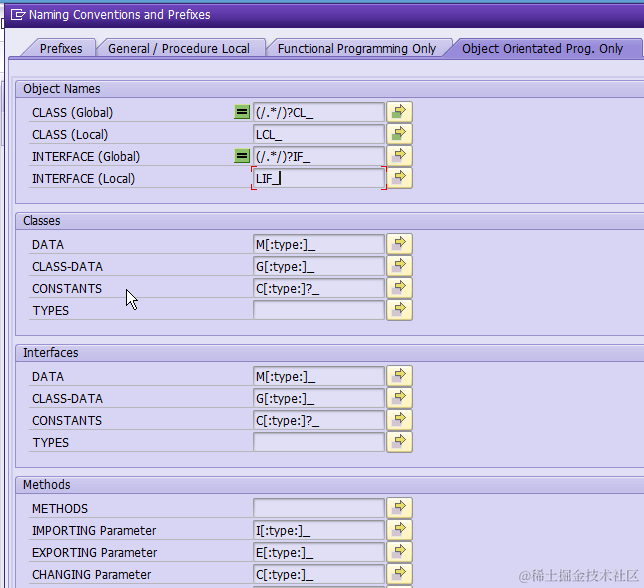This screenshot has width=644, height=588.
Task: Edit the EXPORTING Parameter prefix field
Action: 319,552
